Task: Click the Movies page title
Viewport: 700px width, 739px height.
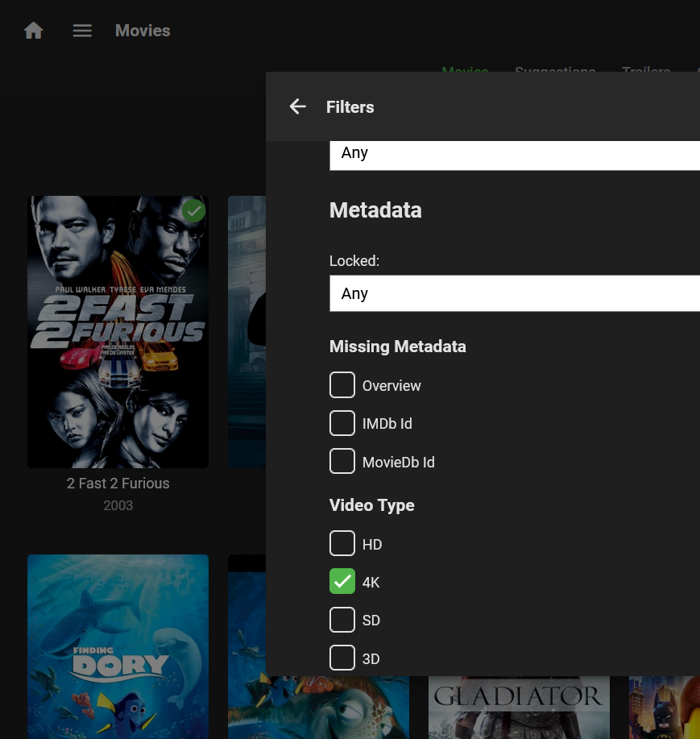Action: (x=143, y=31)
